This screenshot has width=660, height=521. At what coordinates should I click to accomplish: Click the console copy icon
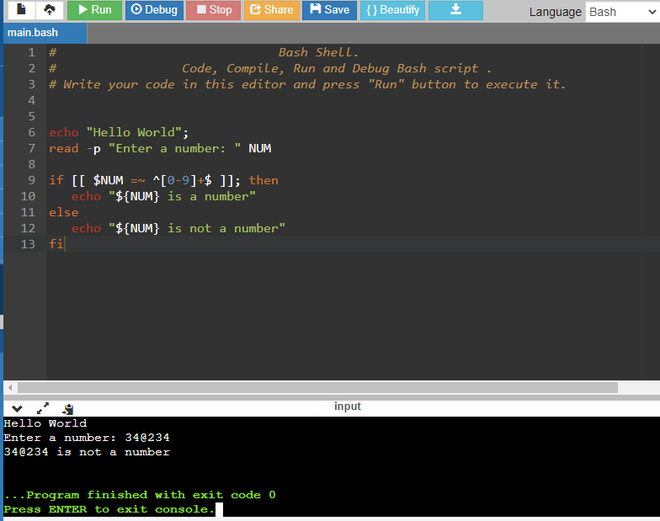68,409
